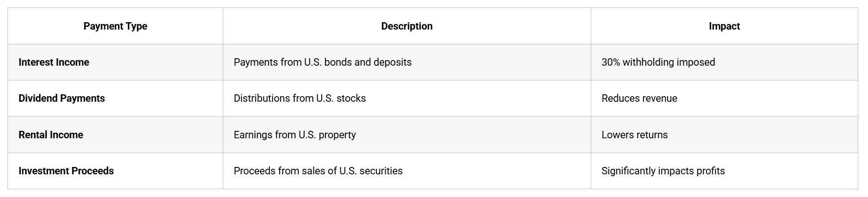Screen dimensions: 868x197
Task: Click 'Proceeds from sales of U.S. securities'
Action: pyautogui.click(x=318, y=171)
